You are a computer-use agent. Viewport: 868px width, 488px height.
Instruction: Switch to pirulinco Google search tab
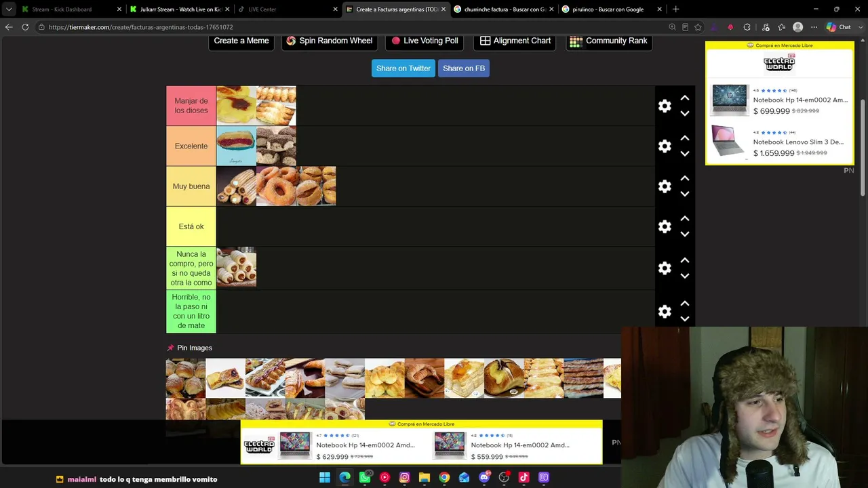pos(611,9)
